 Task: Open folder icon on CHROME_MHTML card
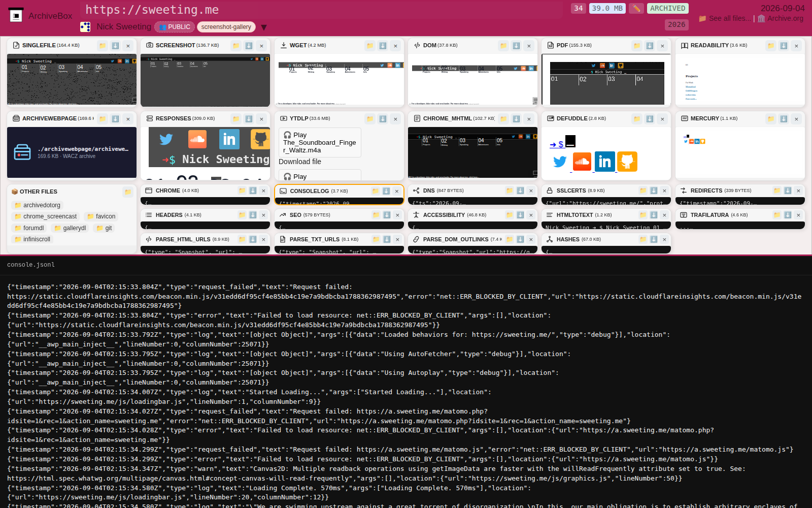point(503,119)
